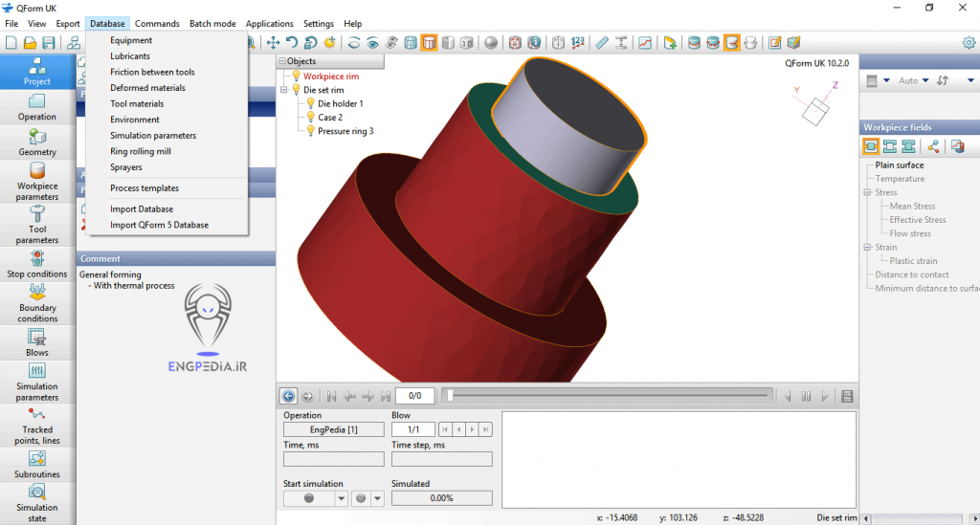Click the simulation playback slider handle
Screen dimensions: 980x525
pyautogui.click(x=450, y=396)
